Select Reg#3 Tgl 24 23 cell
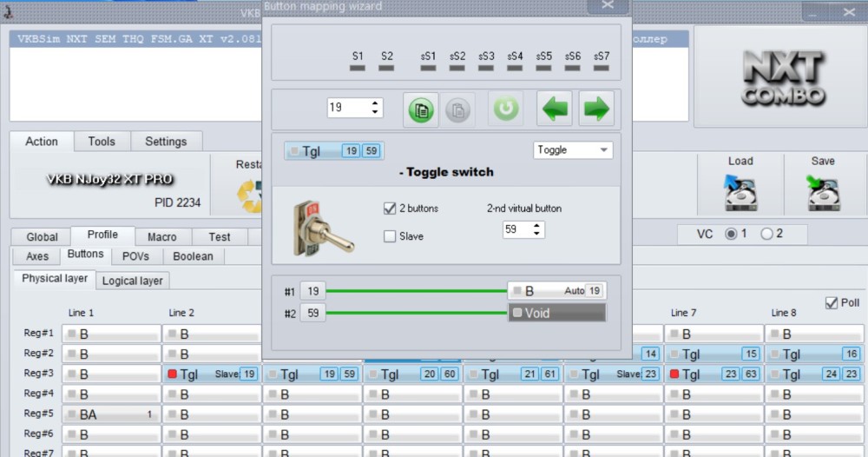 click(x=814, y=374)
